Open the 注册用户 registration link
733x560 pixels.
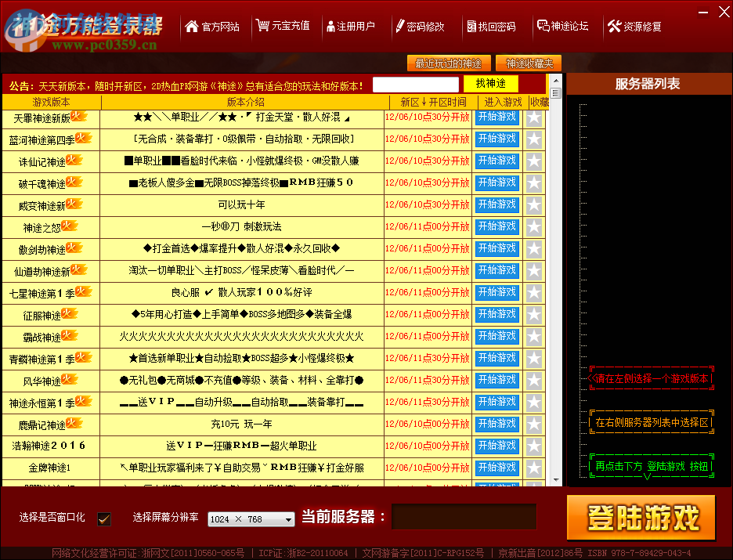tap(351, 26)
